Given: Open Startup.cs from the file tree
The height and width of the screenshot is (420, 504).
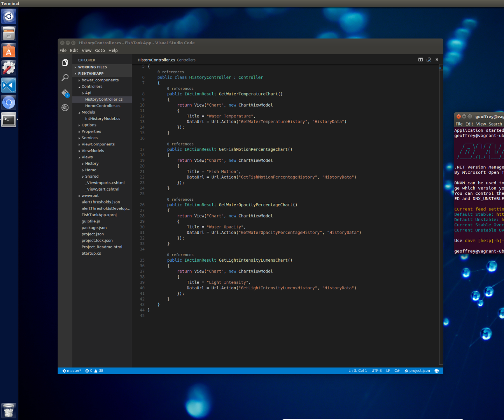Looking at the screenshot, I should tap(91, 253).
